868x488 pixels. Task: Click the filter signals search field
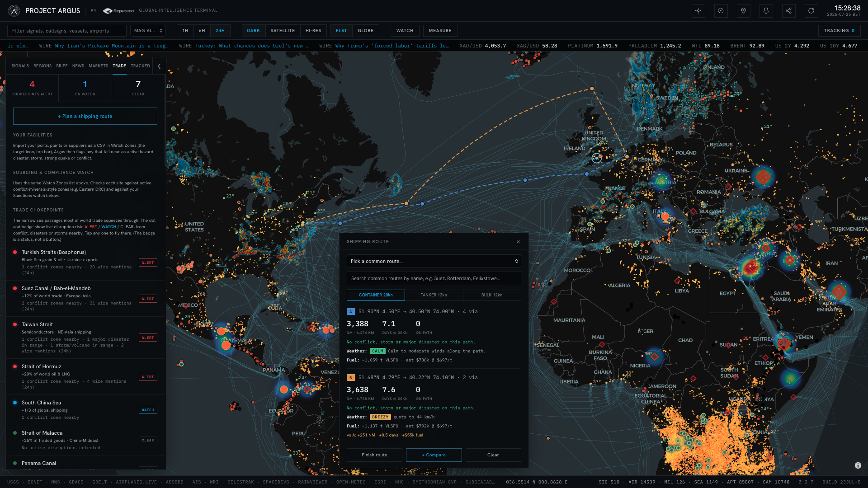[67, 31]
